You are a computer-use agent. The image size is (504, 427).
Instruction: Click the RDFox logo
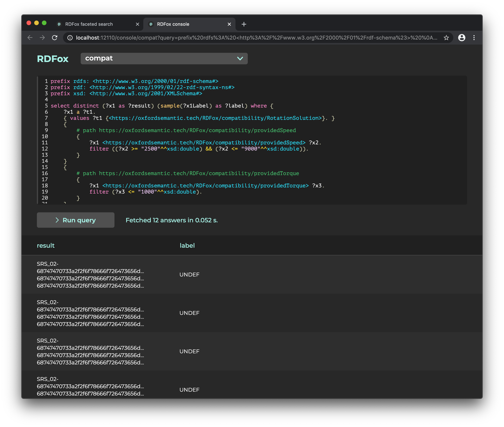[53, 59]
